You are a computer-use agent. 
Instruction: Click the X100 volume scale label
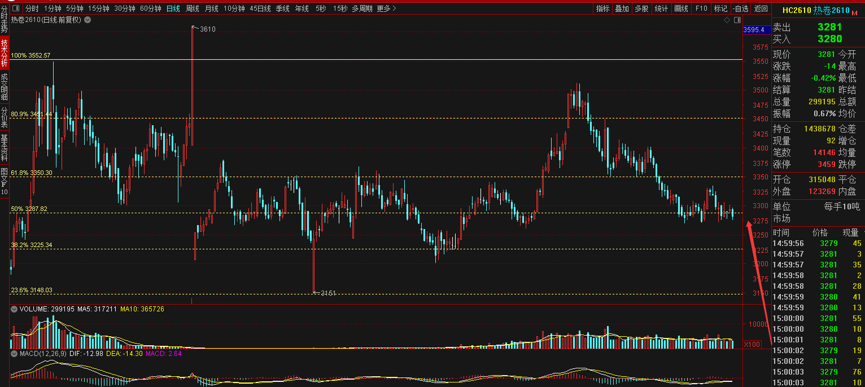(x=752, y=344)
